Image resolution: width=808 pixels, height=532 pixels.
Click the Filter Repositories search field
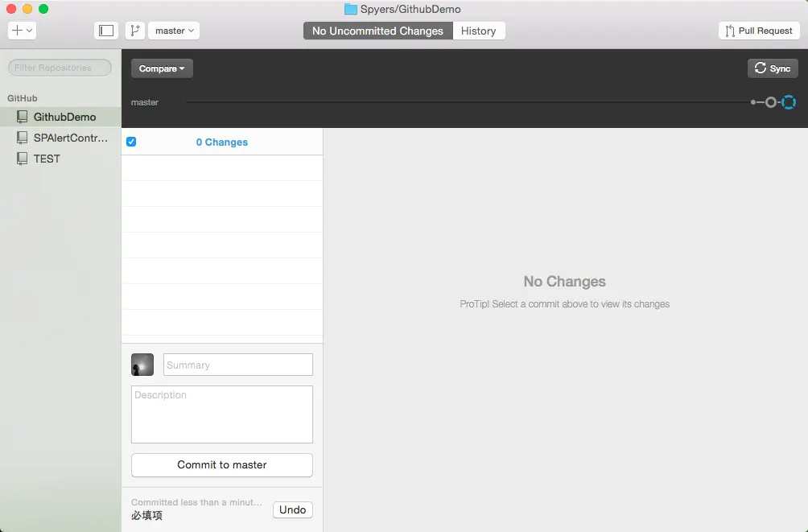[60, 68]
